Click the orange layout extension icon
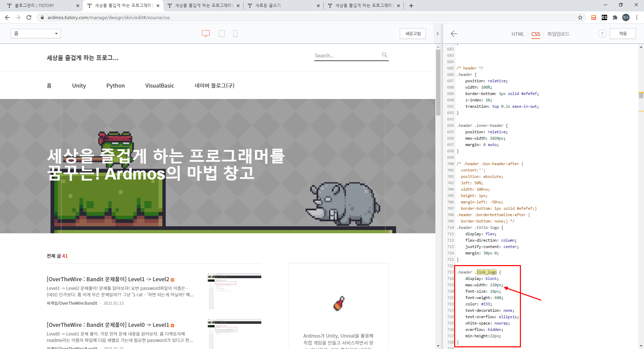This screenshot has width=644, height=349. point(594,17)
